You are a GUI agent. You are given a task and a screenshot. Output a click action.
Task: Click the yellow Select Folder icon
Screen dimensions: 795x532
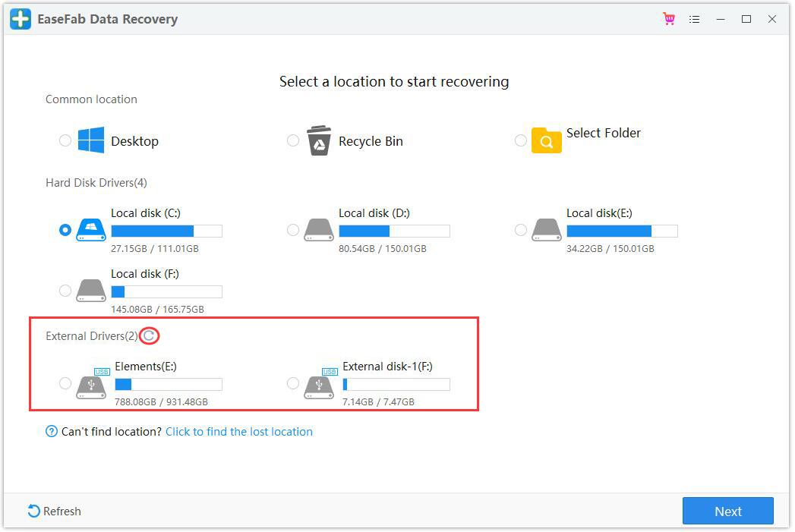click(547, 140)
